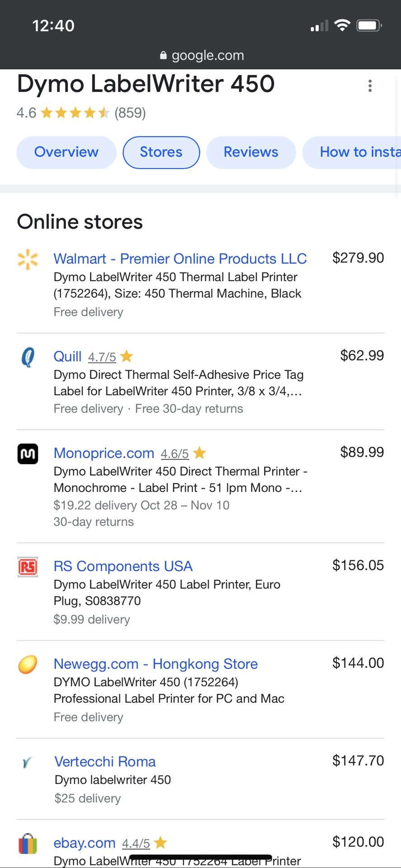
Task: Select the Stores tab
Action: [x=161, y=152]
